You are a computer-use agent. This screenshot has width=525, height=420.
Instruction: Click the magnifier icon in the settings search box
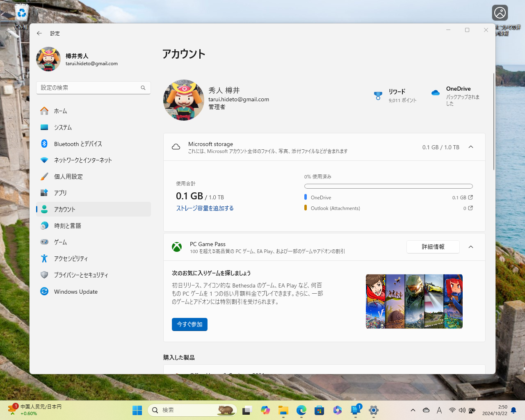tap(143, 88)
